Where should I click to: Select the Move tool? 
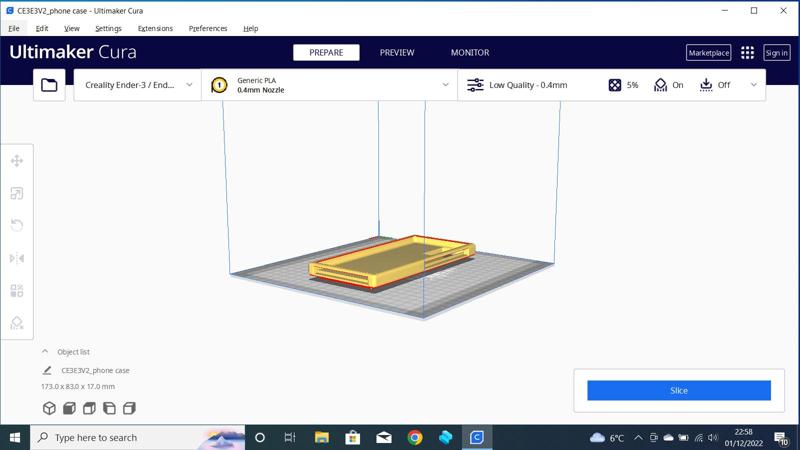(17, 161)
